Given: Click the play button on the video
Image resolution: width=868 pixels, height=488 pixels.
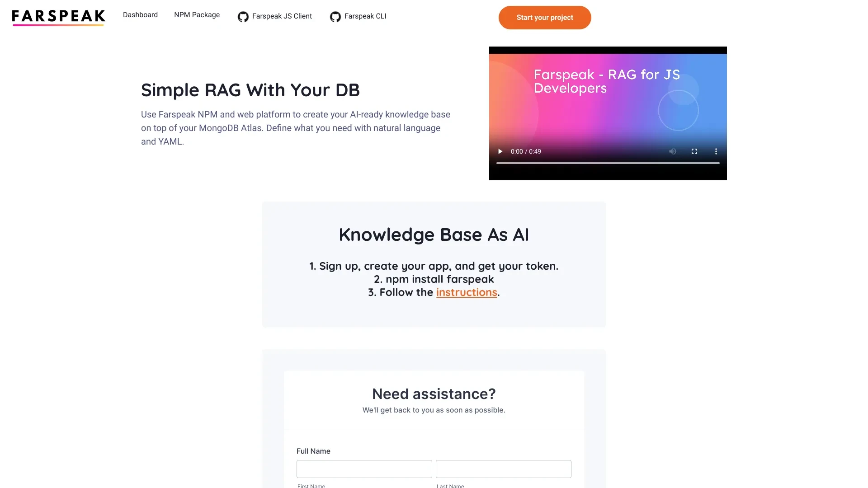Looking at the screenshot, I should coord(500,151).
